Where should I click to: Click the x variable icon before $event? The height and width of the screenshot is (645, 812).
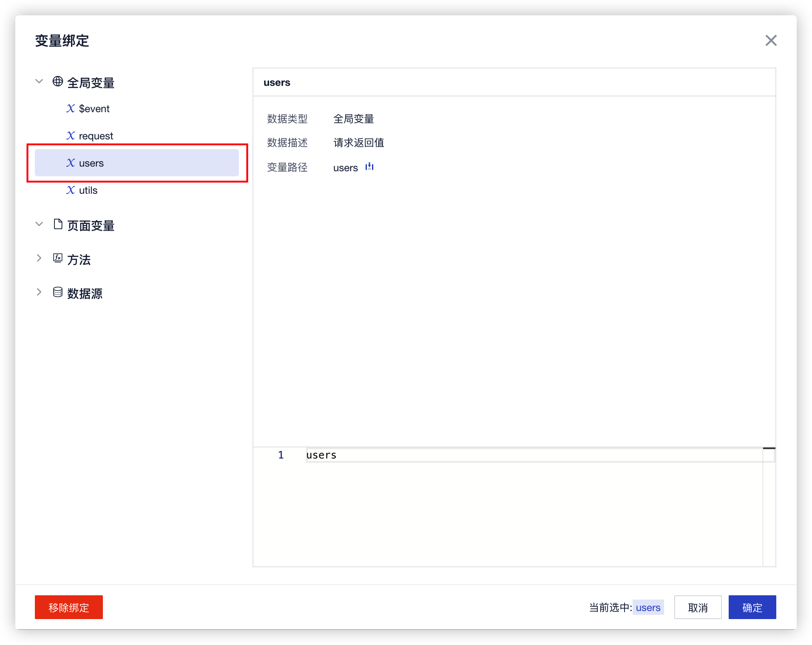click(x=71, y=108)
